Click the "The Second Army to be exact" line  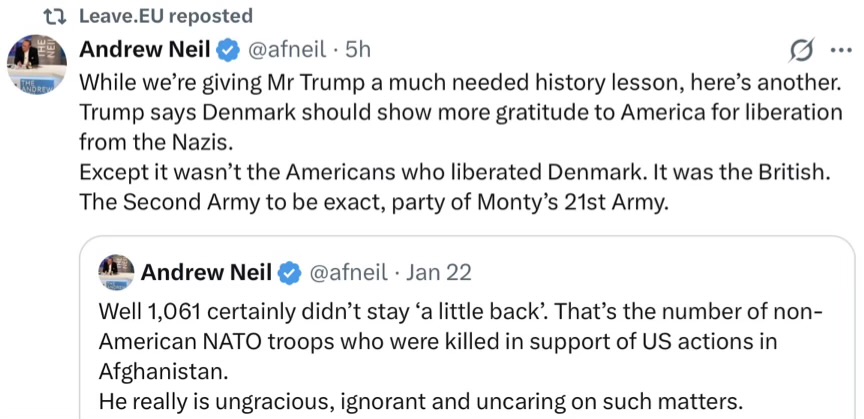click(x=372, y=201)
